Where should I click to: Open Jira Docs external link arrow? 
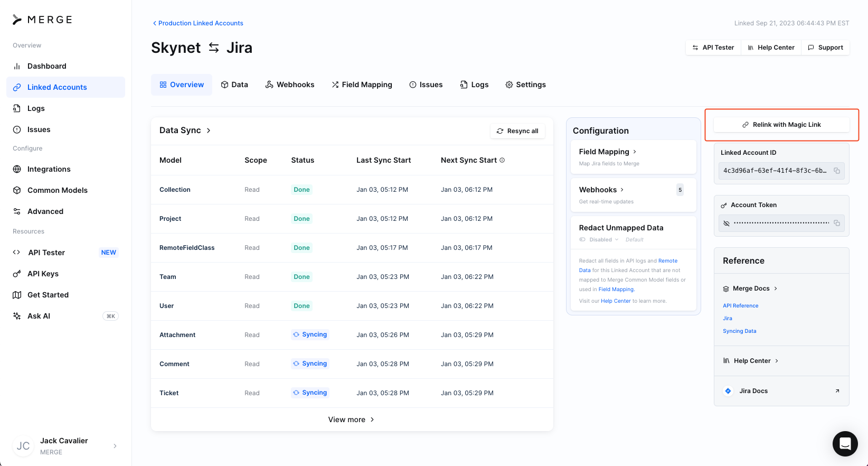pyautogui.click(x=837, y=391)
